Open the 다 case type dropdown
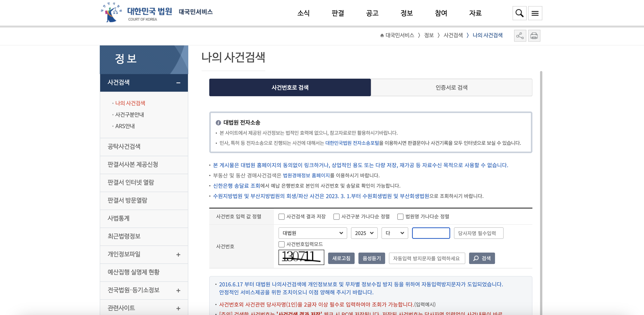The width and height of the screenshot is (644, 315). click(394, 233)
